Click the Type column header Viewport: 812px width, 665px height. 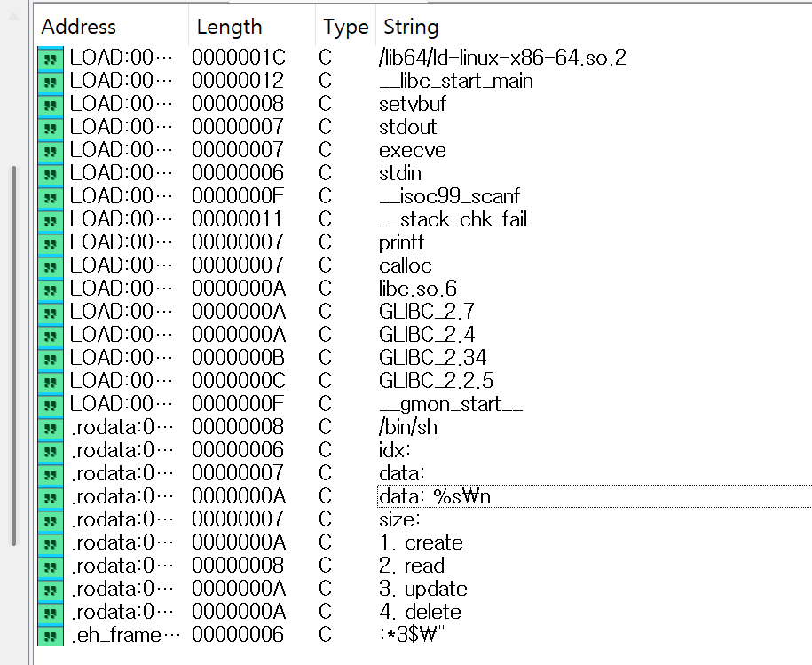tap(345, 28)
